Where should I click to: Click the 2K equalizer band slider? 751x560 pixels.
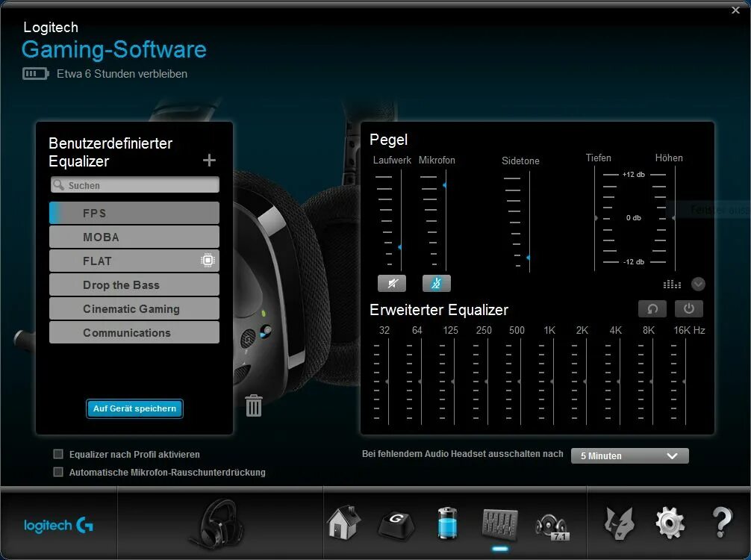pyautogui.click(x=586, y=382)
